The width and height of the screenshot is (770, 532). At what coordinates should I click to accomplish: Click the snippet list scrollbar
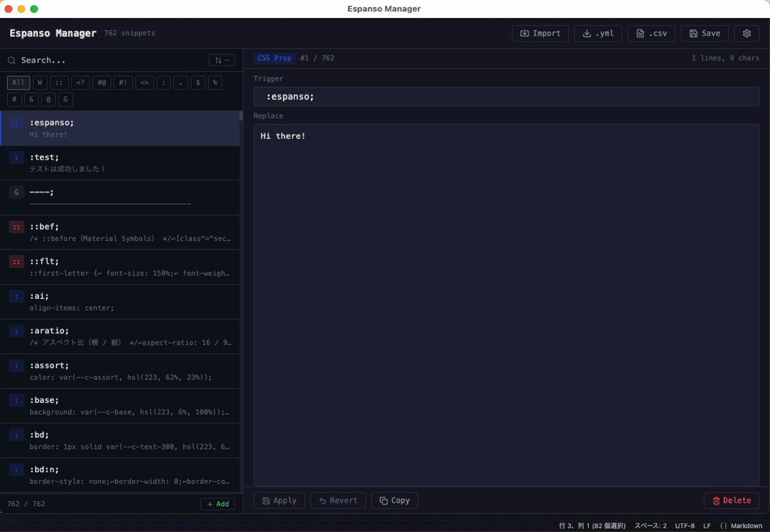click(x=241, y=116)
